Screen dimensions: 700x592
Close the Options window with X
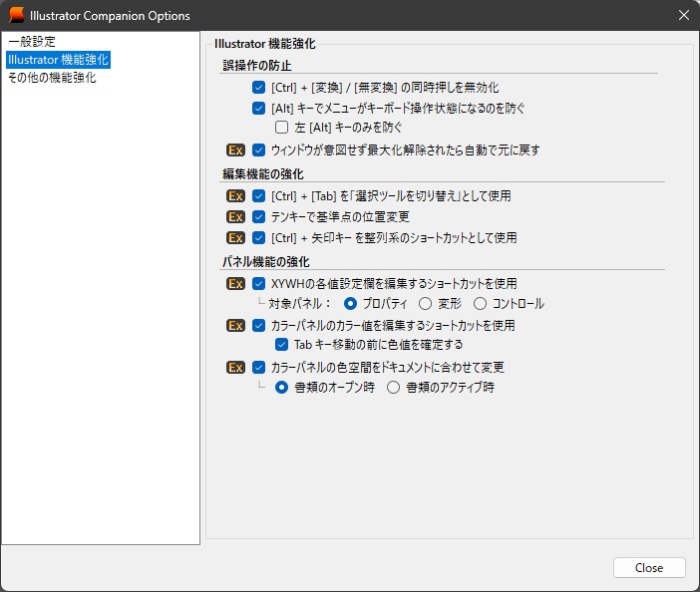coord(683,15)
